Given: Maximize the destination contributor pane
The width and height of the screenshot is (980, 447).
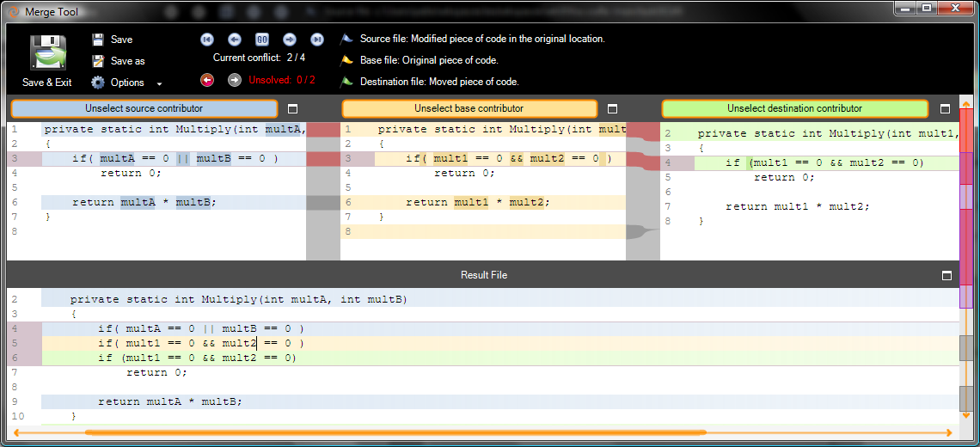Looking at the screenshot, I should 945,109.
